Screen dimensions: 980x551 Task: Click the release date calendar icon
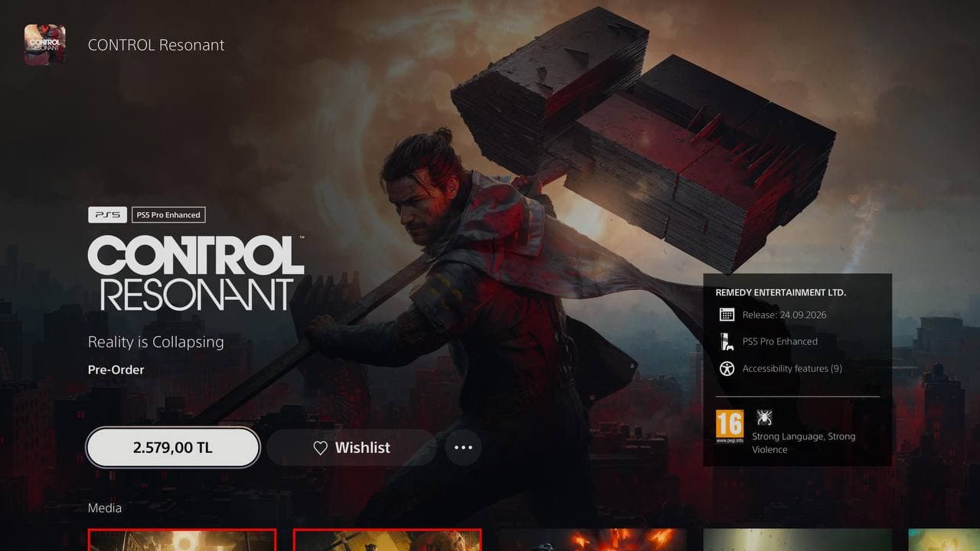727,315
